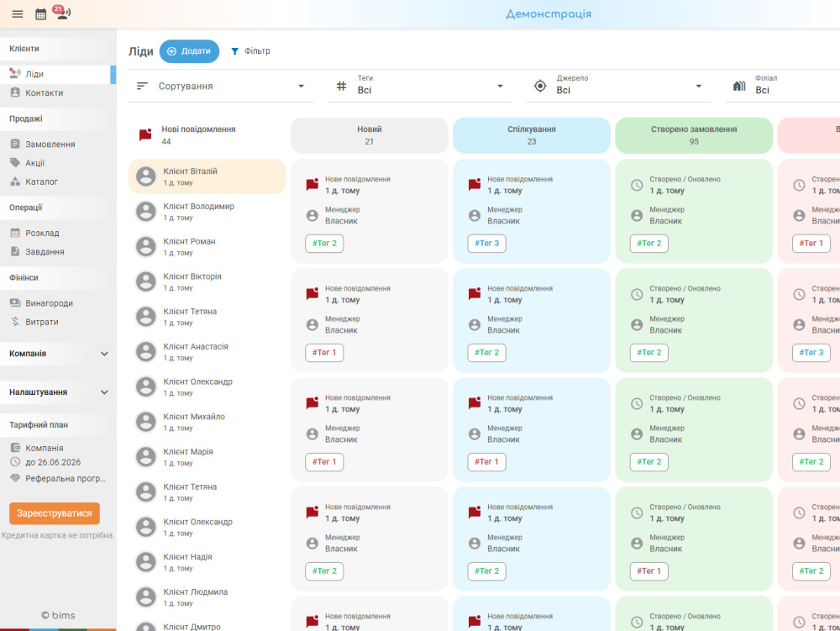840x631 pixels.
Task: Open Замовлення in the sidebar
Action: [x=58, y=144]
